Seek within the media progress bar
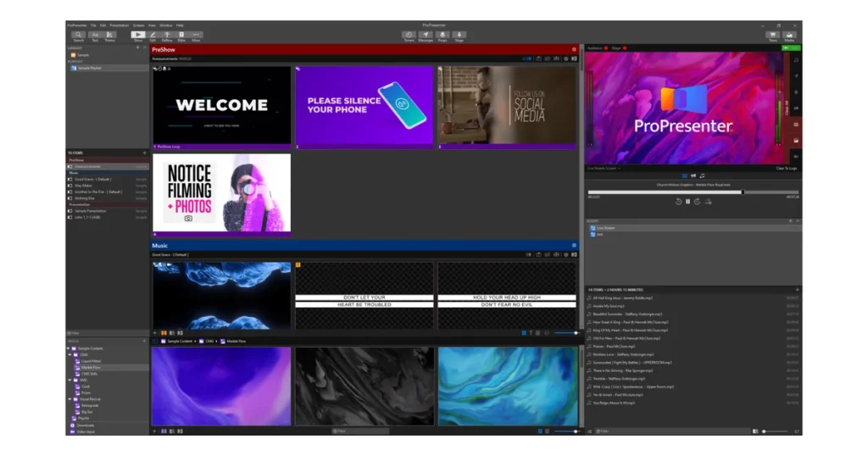 coord(693,192)
